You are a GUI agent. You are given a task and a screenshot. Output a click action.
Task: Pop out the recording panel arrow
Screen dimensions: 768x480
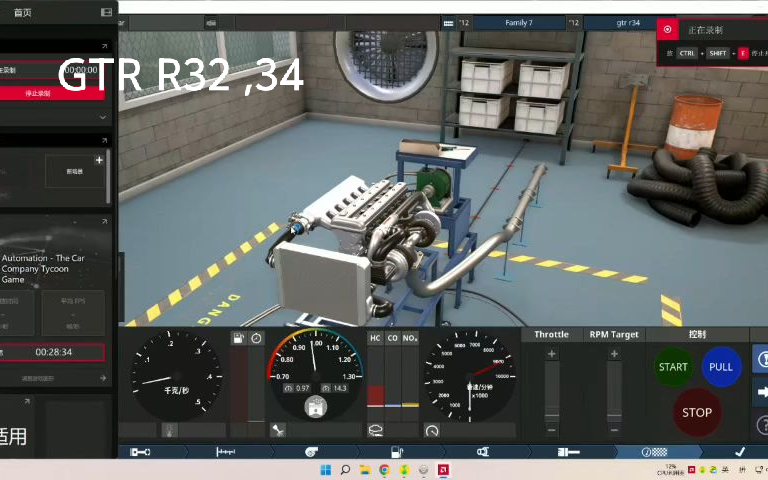[104, 46]
